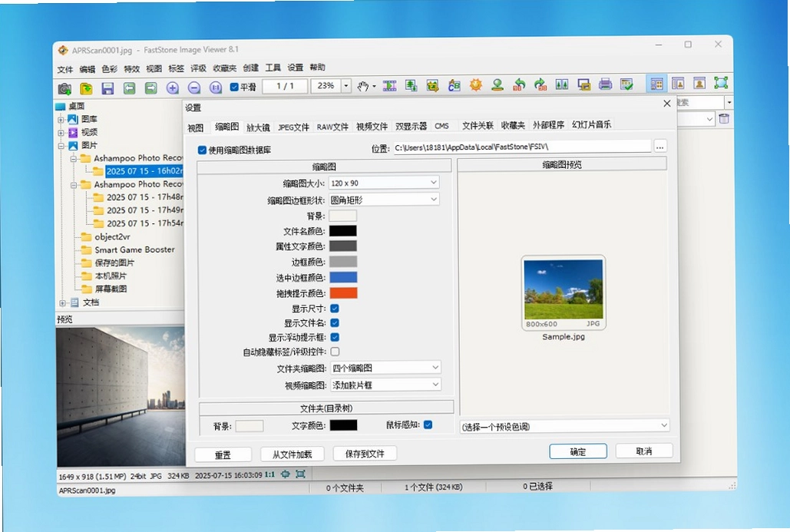
Task: Click the compare images icon
Action: [562, 84]
